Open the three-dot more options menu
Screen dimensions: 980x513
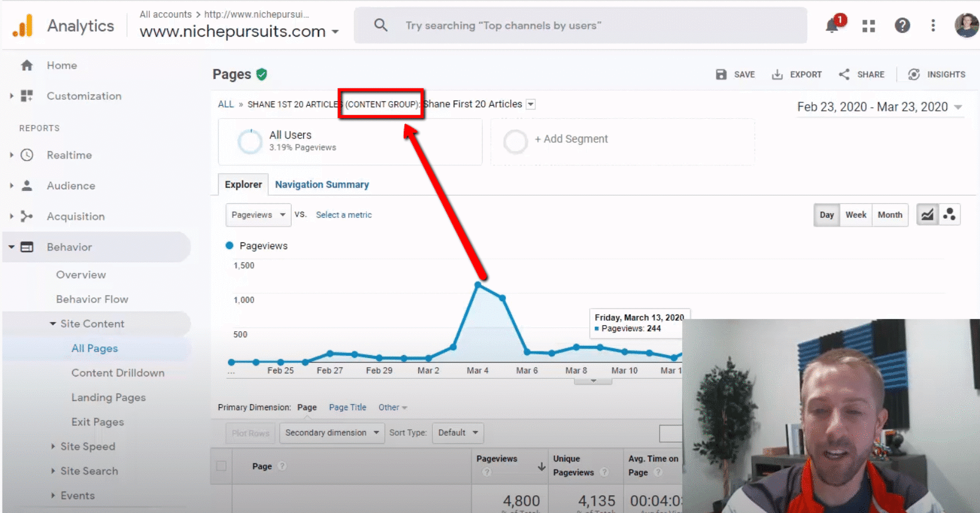933,26
